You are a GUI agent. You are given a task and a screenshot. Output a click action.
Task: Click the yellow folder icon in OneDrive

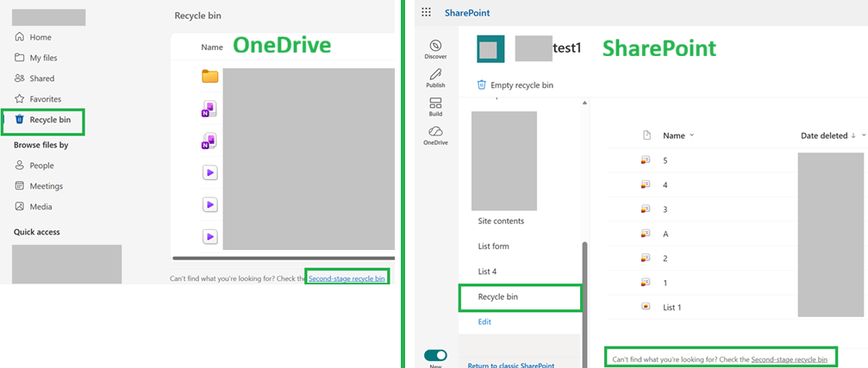[x=209, y=77]
